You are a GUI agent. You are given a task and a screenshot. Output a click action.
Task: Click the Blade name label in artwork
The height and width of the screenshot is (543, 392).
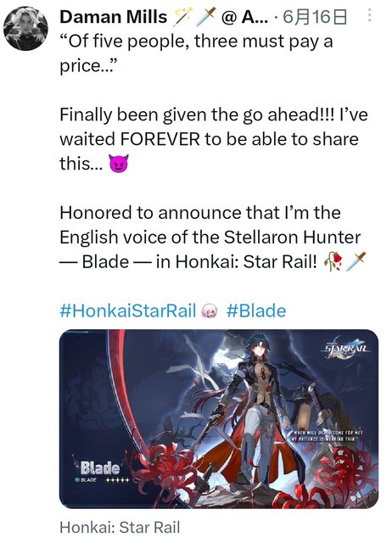pyautogui.click(x=100, y=467)
